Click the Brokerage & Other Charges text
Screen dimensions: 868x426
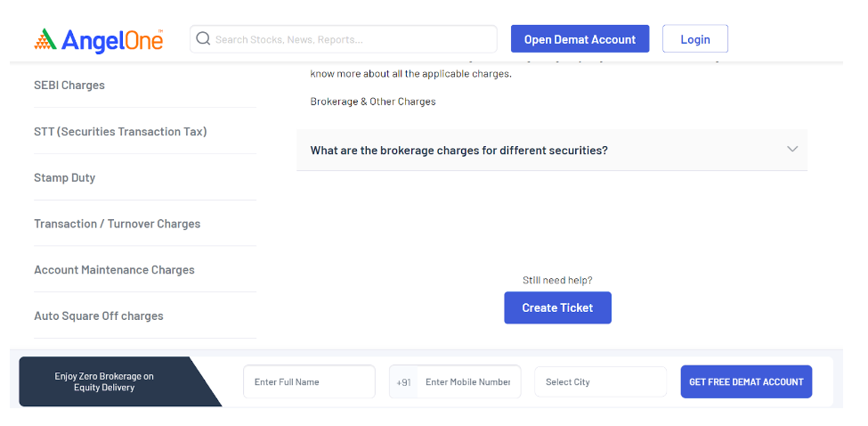coord(373,102)
